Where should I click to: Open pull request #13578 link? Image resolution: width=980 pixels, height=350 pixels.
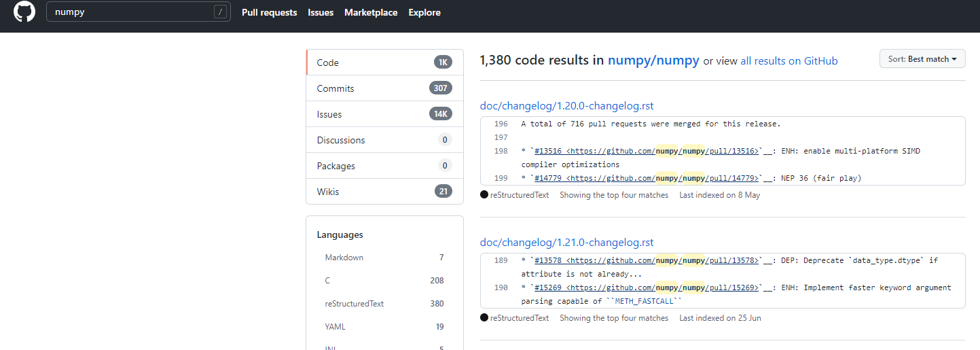tap(647, 260)
